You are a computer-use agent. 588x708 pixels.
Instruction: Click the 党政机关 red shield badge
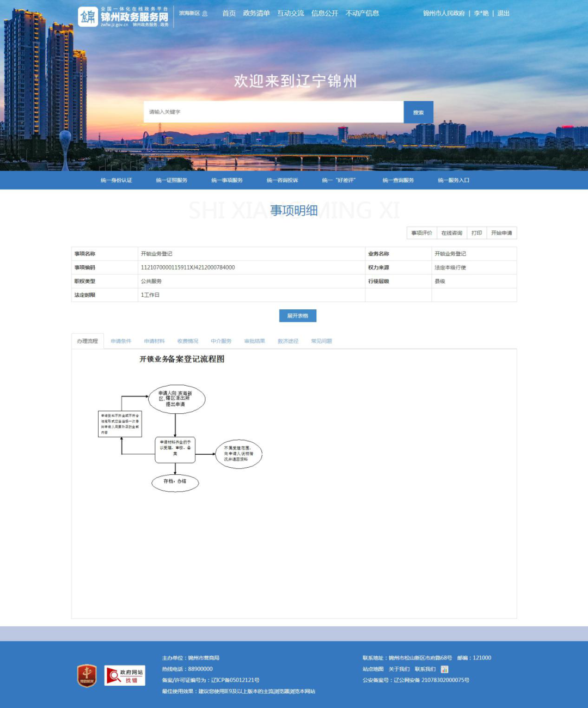pyautogui.click(x=87, y=675)
